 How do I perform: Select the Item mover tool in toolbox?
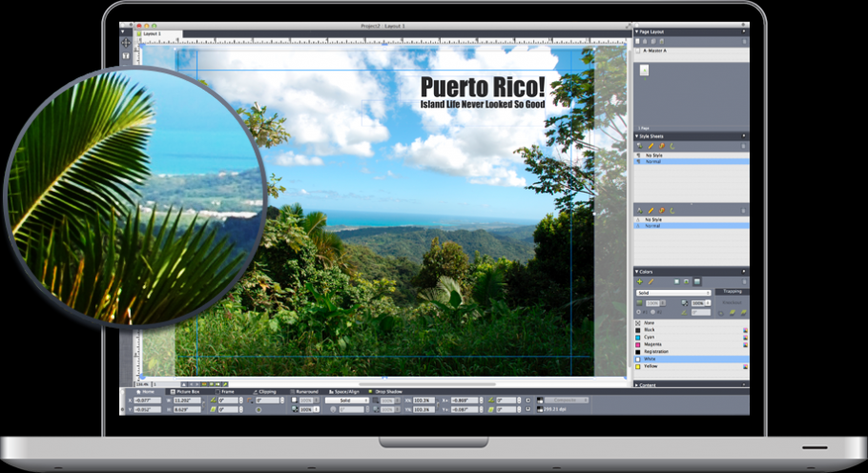point(125,43)
